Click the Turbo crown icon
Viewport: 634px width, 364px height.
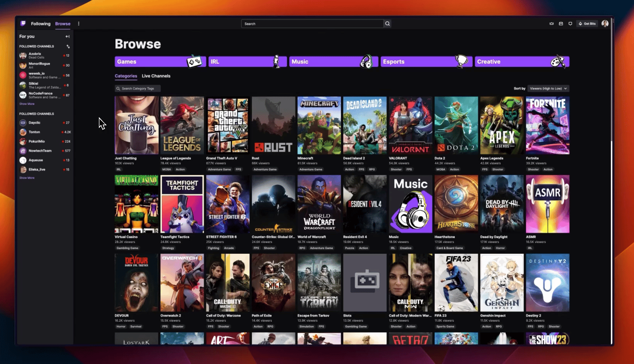point(552,23)
